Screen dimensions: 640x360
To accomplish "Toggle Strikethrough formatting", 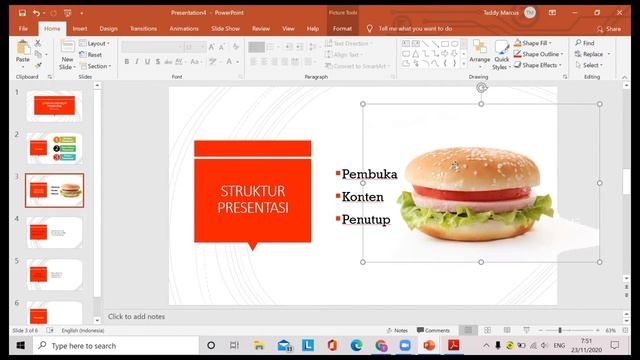I will [168, 62].
